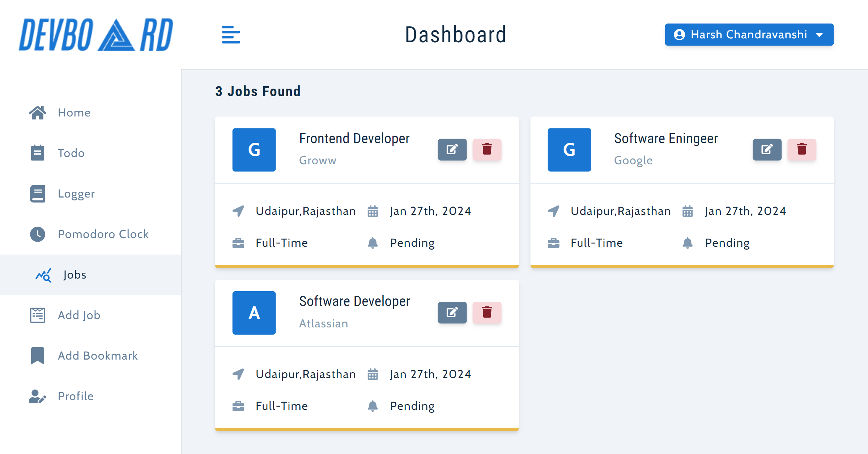Click 'Jan 27th, 2024' in Atlassian card
The height and width of the screenshot is (454, 868).
[430, 374]
